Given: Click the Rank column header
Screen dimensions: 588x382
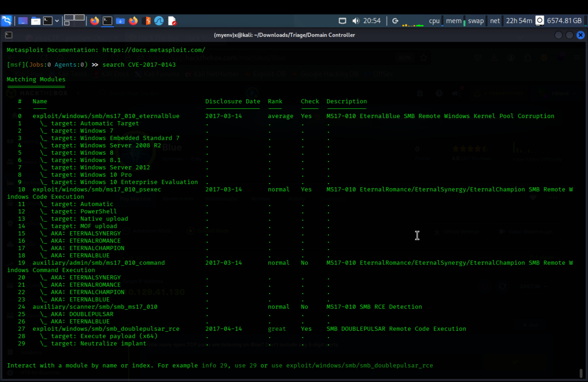Looking at the screenshot, I should tap(275, 101).
